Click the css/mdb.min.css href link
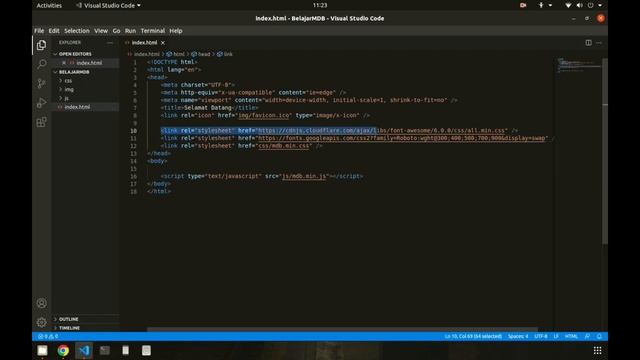Screen dimensions: 640x360 (x=284, y=146)
